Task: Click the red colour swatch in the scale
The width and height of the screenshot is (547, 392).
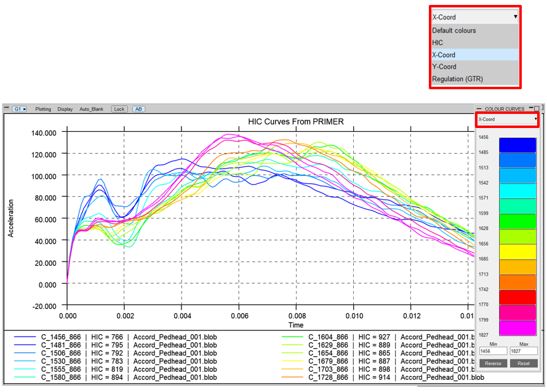Action: (x=517, y=297)
